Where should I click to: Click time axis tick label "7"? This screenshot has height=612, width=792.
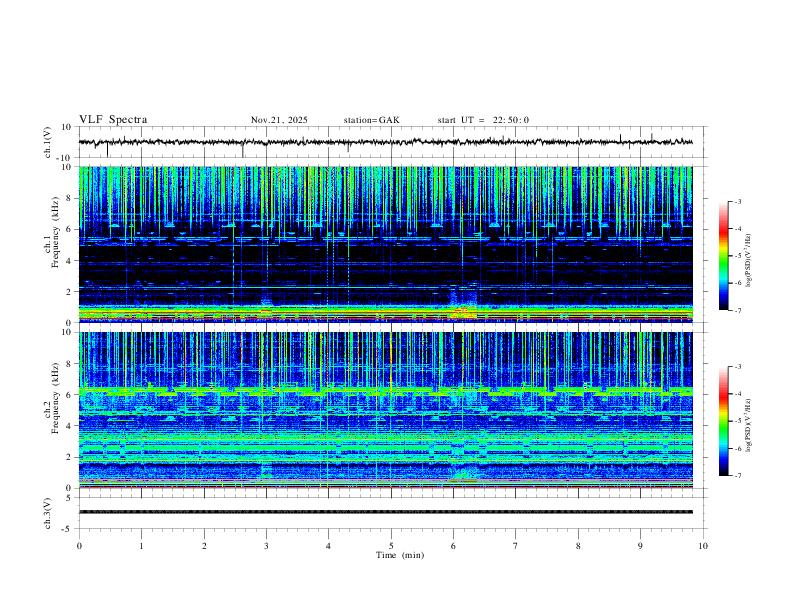tap(516, 546)
